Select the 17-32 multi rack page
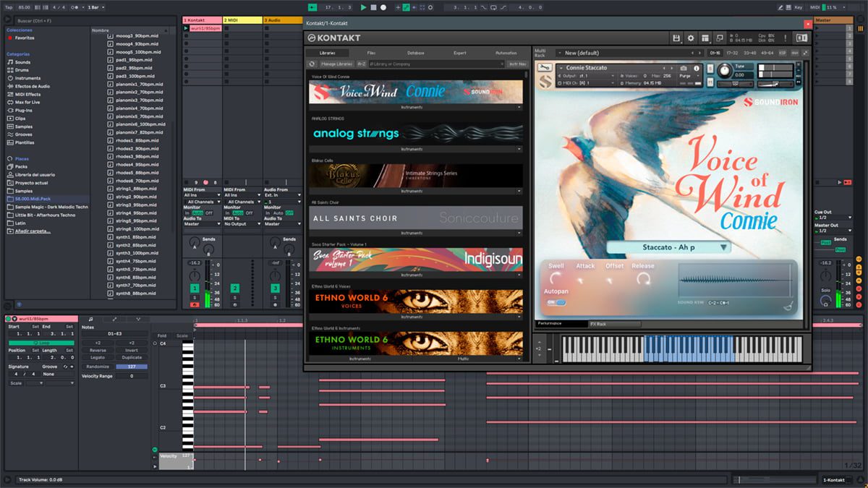The image size is (868, 488). (x=732, y=53)
